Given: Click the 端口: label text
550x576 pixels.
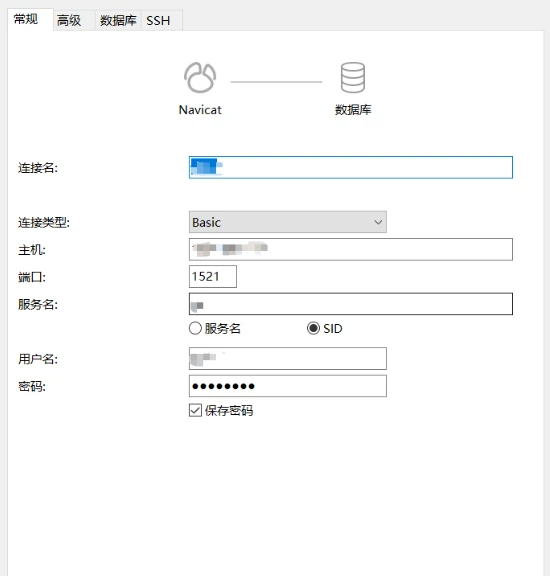Looking at the screenshot, I should point(32,277).
